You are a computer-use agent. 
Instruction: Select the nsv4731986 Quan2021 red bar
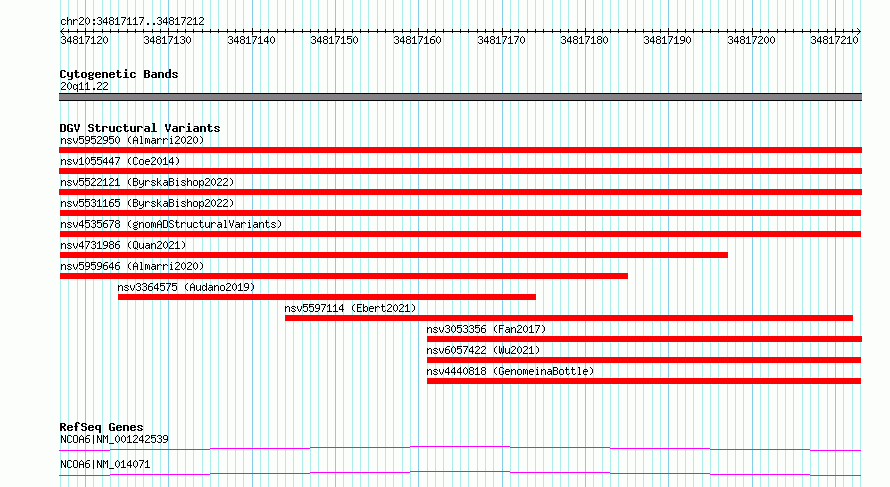point(393,255)
